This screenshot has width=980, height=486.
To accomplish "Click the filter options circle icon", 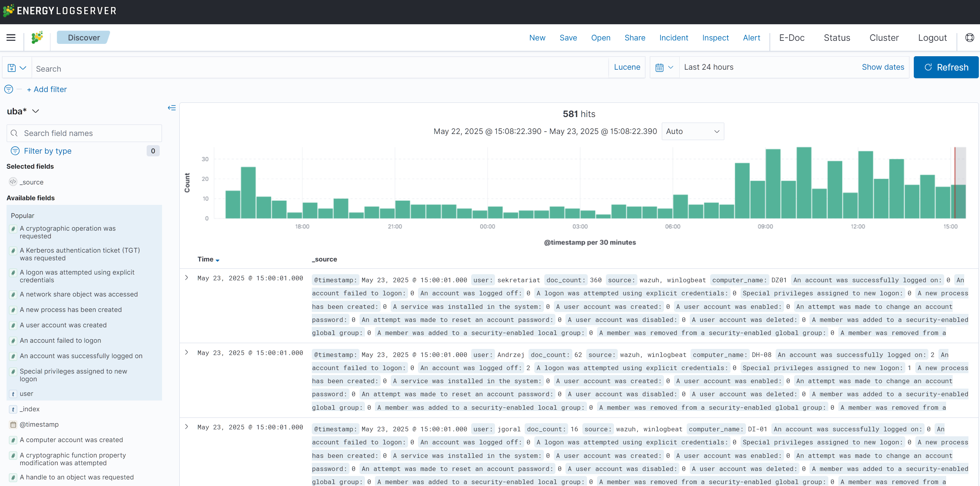I will (8, 89).
